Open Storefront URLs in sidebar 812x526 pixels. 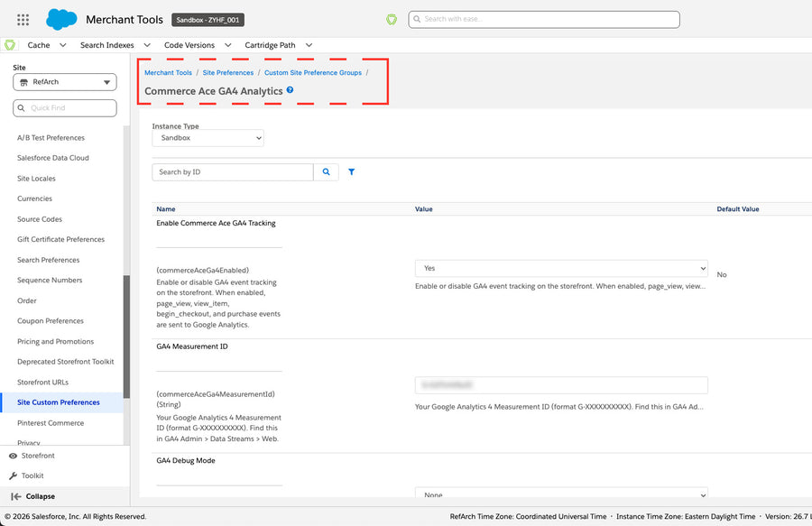42,382
